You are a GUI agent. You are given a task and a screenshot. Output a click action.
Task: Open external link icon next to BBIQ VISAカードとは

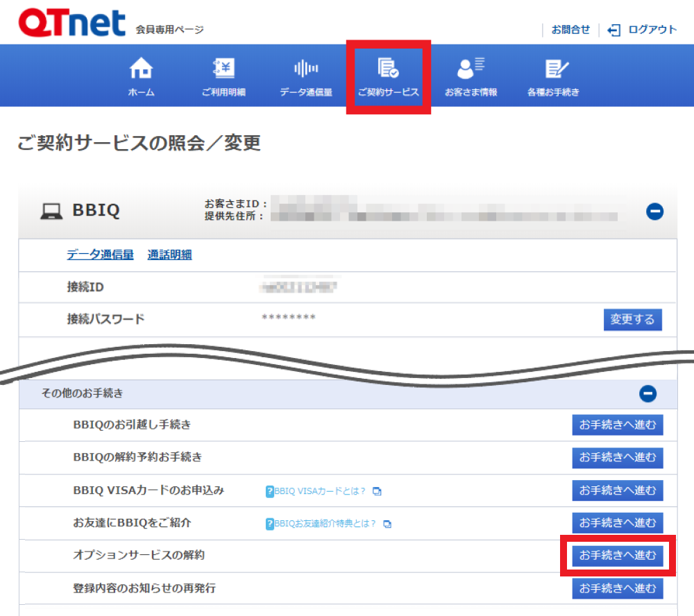[x=377, y=491]
